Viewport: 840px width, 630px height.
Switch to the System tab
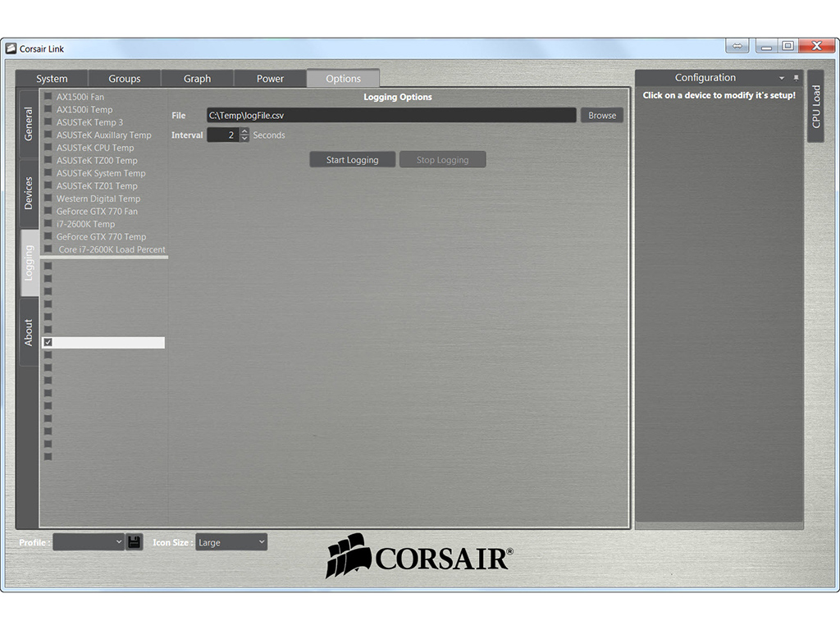[x=52, y=78]
